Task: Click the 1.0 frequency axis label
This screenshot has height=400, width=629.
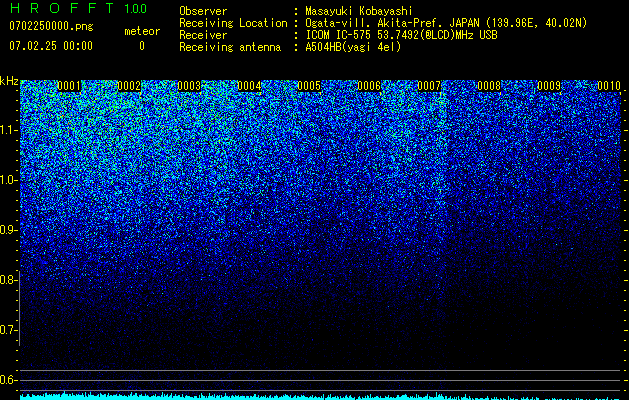Action: coord(9,180)
